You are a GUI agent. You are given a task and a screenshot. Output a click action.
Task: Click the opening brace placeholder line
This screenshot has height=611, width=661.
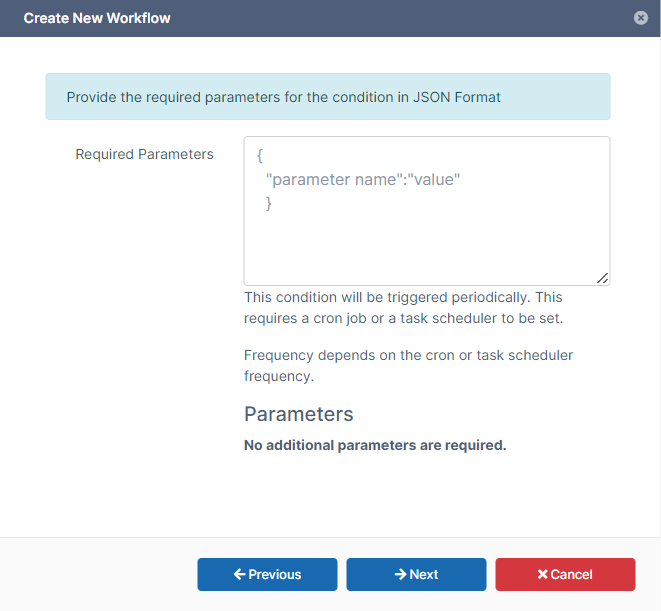tap(260, 156)
